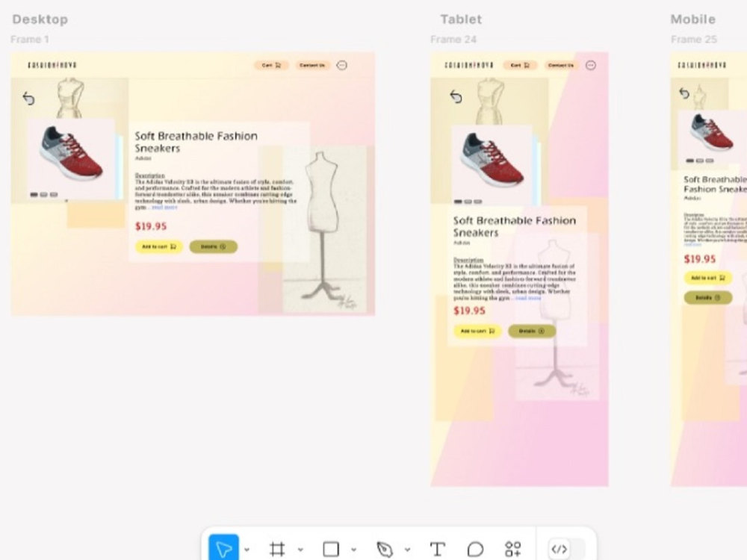The image size is (747, 560).
Task: Click image carousel dots in Tablet frame
Action: (468, 202)
